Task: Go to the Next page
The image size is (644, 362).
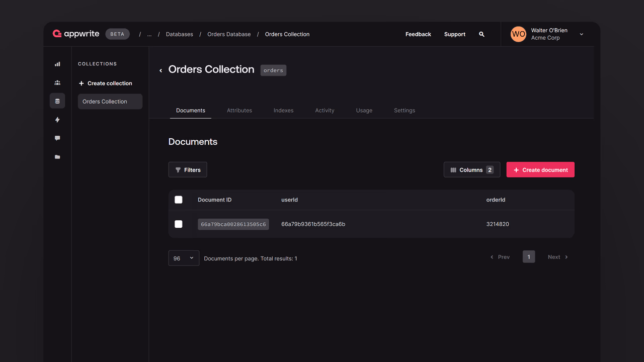Action: click(558, 257)
